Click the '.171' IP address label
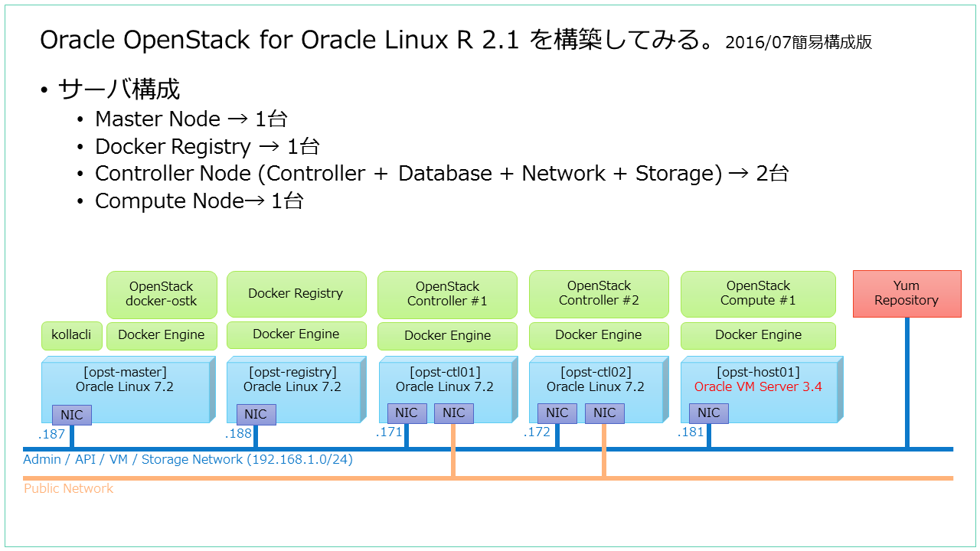 [x=389, y=432]
